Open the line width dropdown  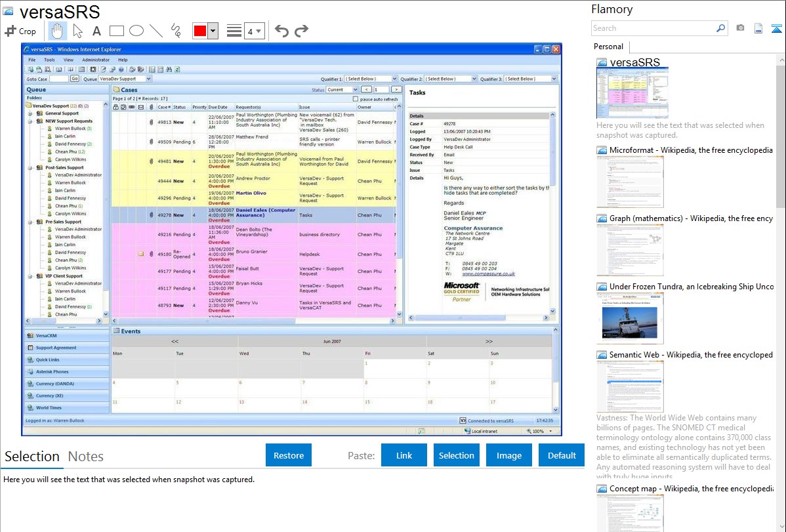point(254,31)
